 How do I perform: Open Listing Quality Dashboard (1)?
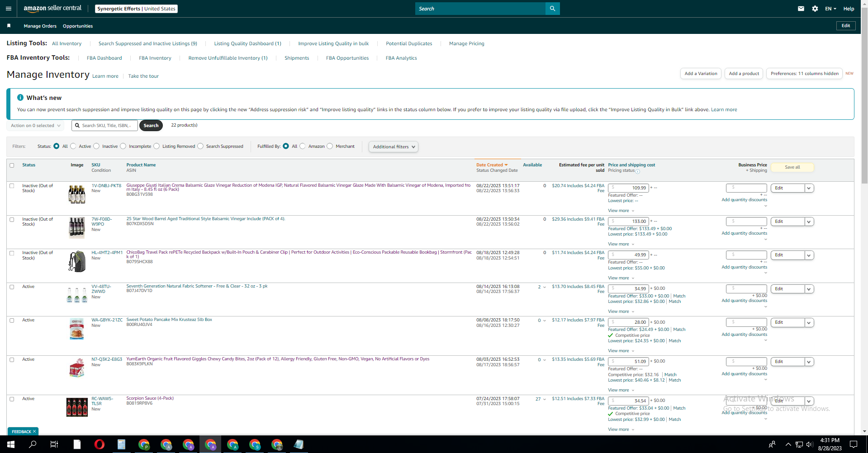(x=247, y=43)
